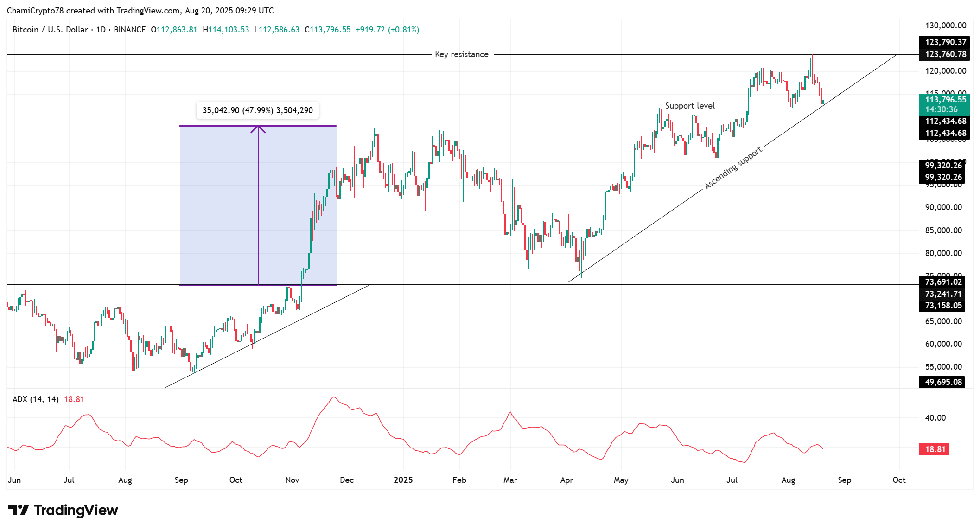Click the Support level text label
This screenshot has width=980, height=531.
click(690, 106)
